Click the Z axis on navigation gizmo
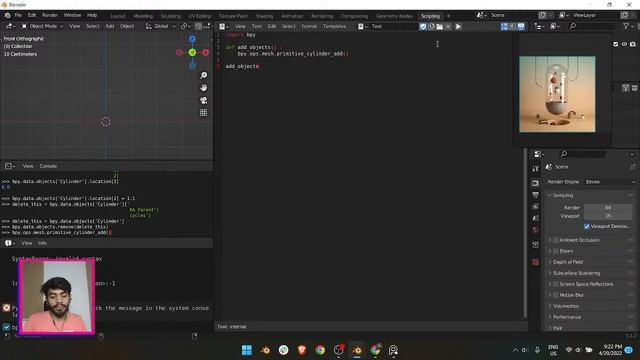This screenshot has width=640, height=360. (x=192, y=39)
